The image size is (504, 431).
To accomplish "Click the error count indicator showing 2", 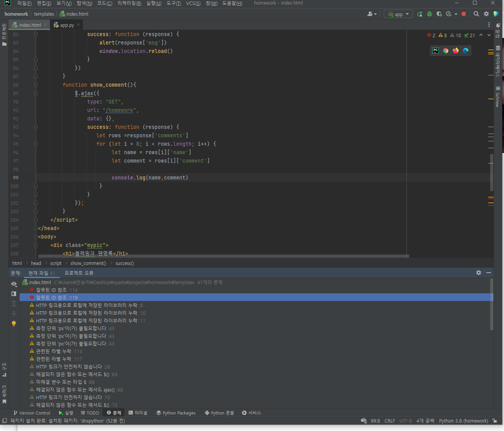I will pos(431,35).
